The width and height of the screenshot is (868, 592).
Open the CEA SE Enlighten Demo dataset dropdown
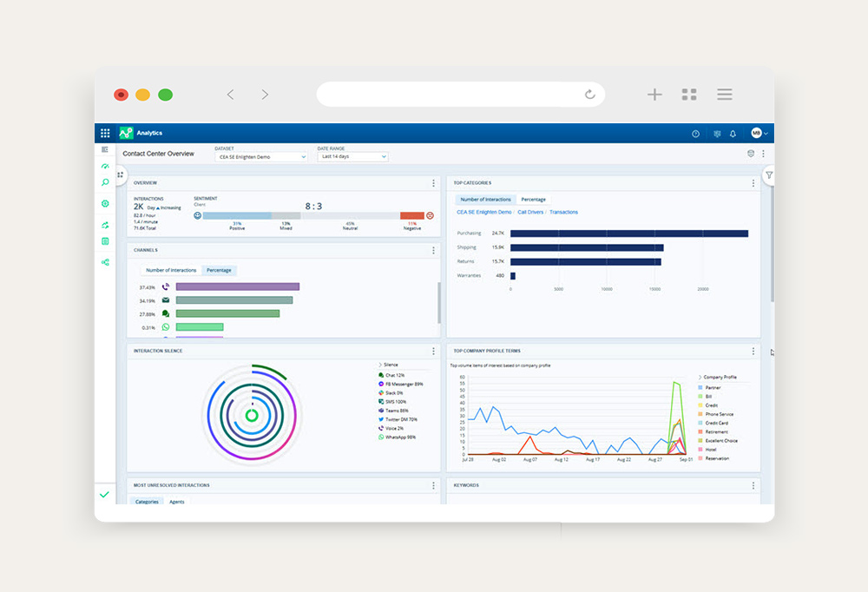point(260,156)
